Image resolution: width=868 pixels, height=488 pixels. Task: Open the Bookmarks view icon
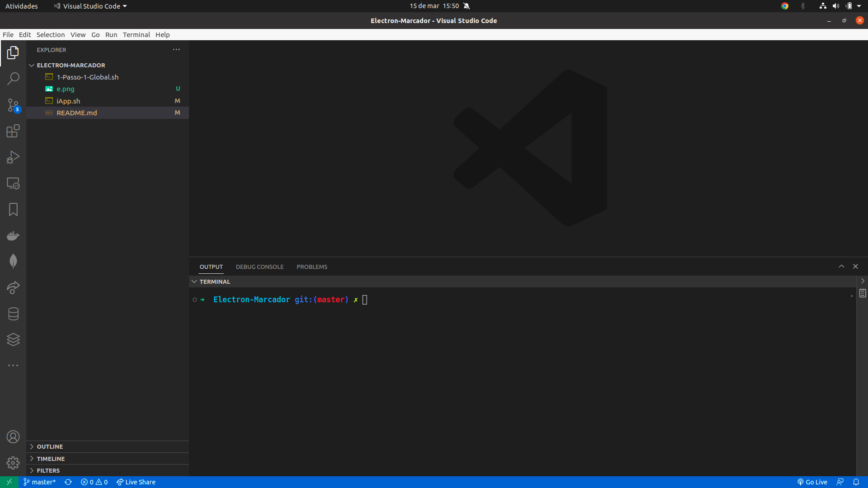point(13,210)
